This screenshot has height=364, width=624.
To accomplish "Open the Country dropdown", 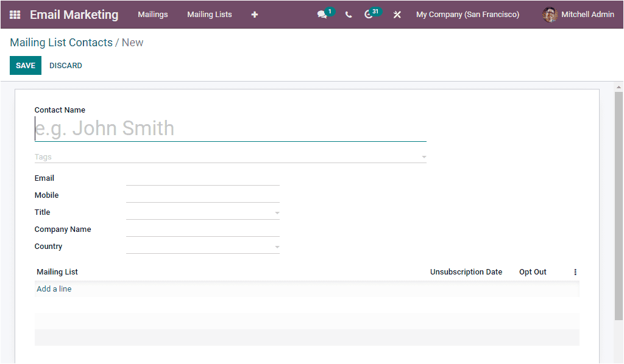I will (x=277, y=246).
